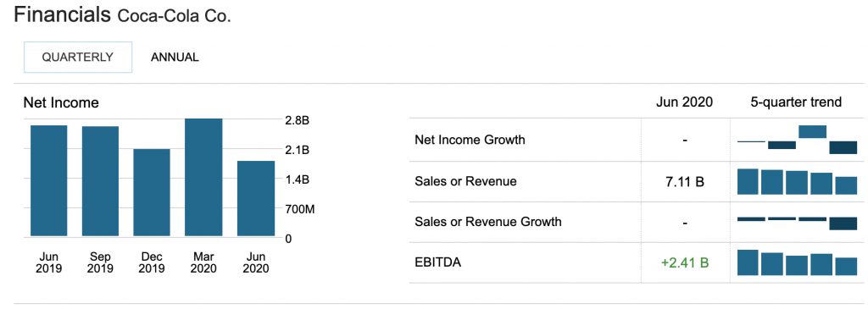
Task: Open the EBITDA 5-quarter trend sparkline
Action: (x=797, y=262)
